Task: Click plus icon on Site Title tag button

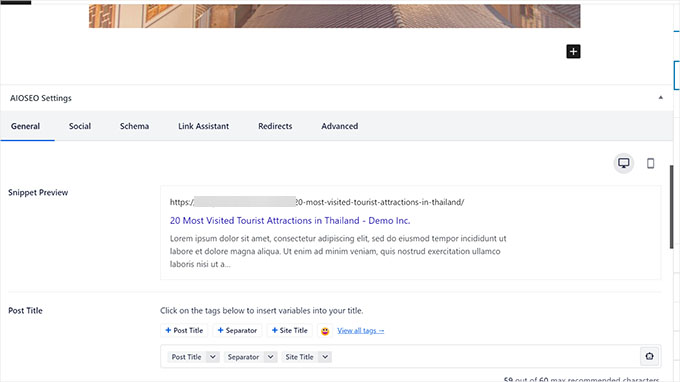Action: point(275,330)
